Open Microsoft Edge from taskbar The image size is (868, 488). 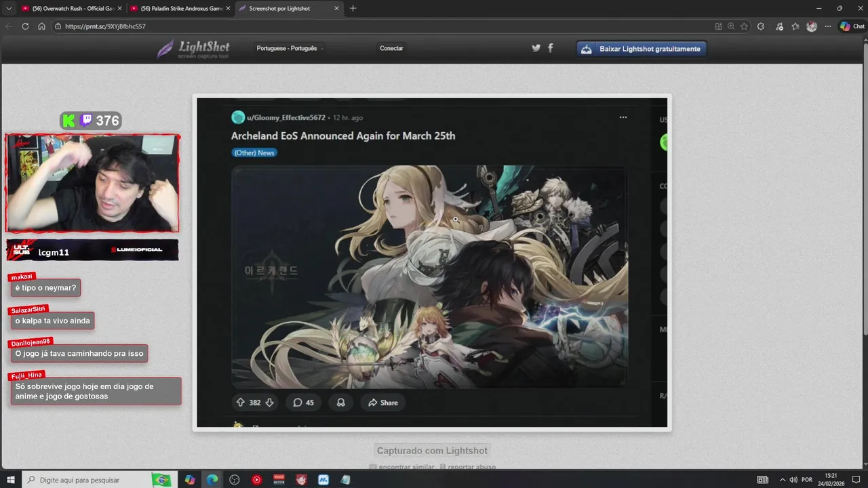click(x=212, y=480)
